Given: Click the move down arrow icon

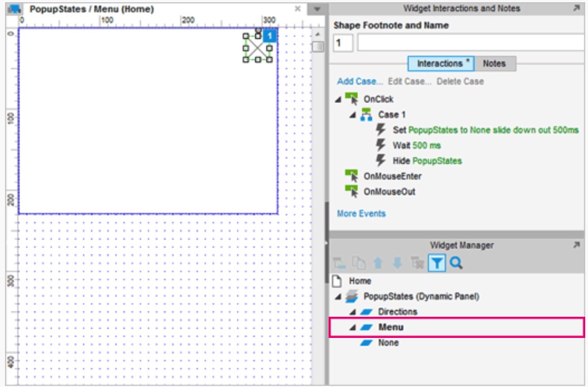Looking at the screenshot, I should tap(398, 263).
